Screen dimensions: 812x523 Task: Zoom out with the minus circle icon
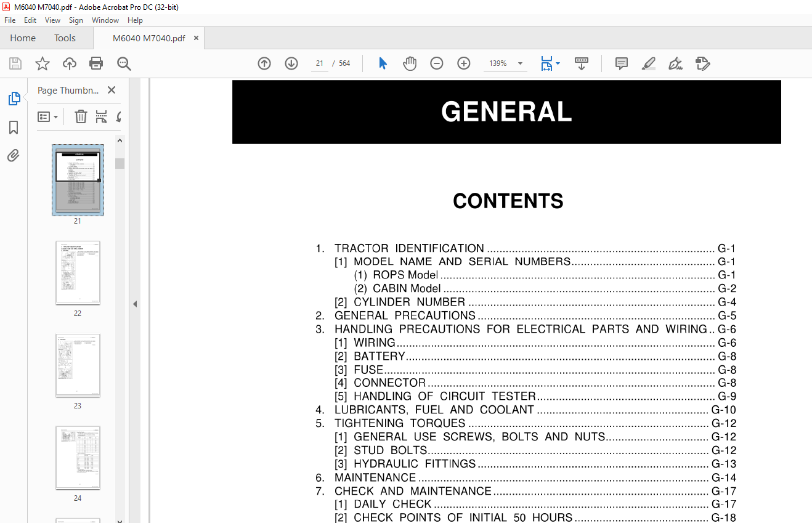click(x=437, y=63)
